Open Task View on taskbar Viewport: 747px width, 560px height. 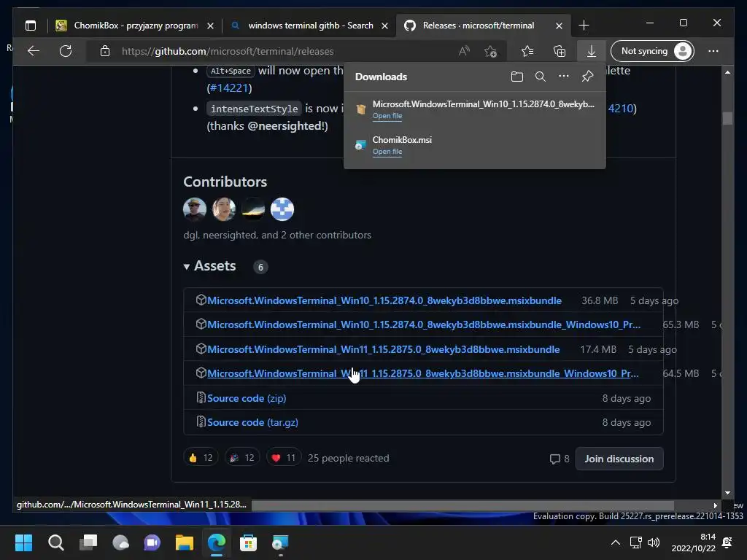pyautogui.click(x=88, y=542)
